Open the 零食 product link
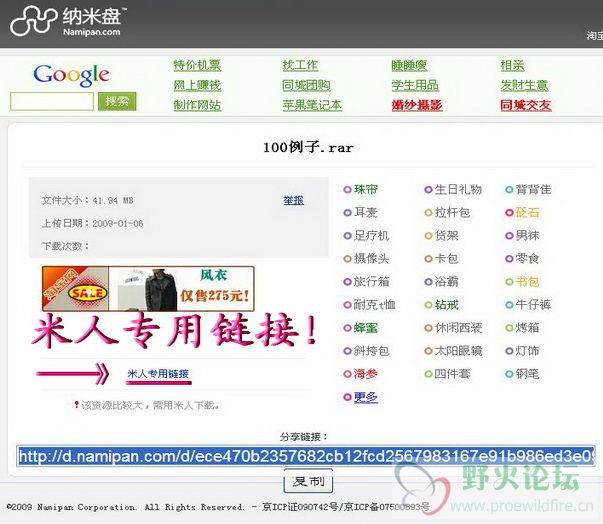Image resolution: width=603 pixels, height=524 pixels. click(x=527, y=258)
